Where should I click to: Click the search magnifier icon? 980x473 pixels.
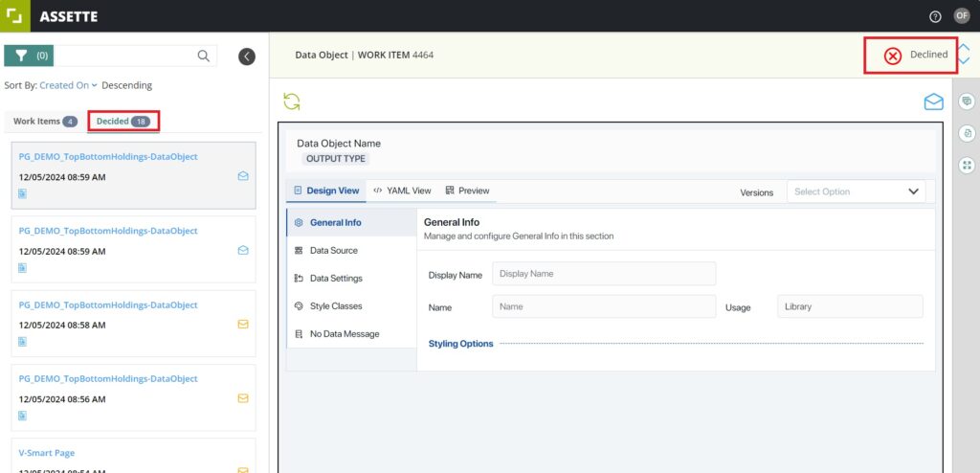(x=204, y=56)
